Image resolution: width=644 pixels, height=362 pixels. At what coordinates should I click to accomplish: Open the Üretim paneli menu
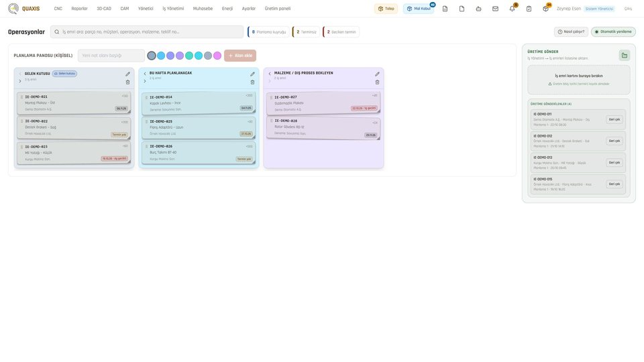[x=278, y=9]
